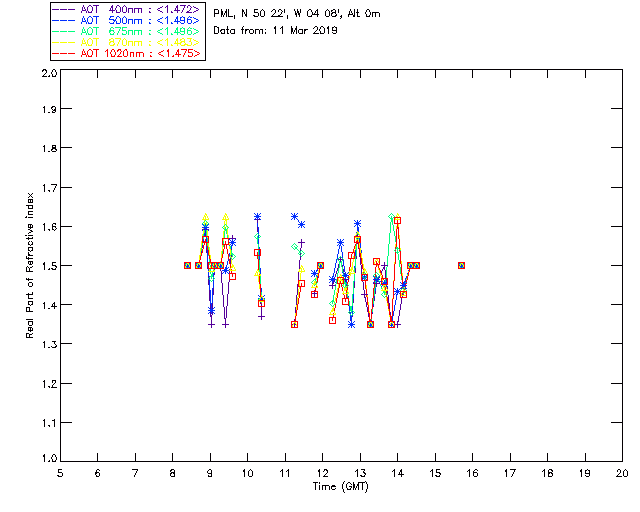Click the 'Real Part of Refractive index' axis title
The width and height of the screenshot is (640, 512).
(29, 265)
